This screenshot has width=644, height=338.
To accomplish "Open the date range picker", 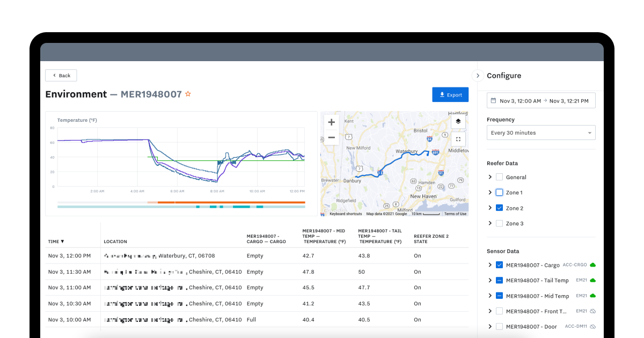I will coord(541,100).
